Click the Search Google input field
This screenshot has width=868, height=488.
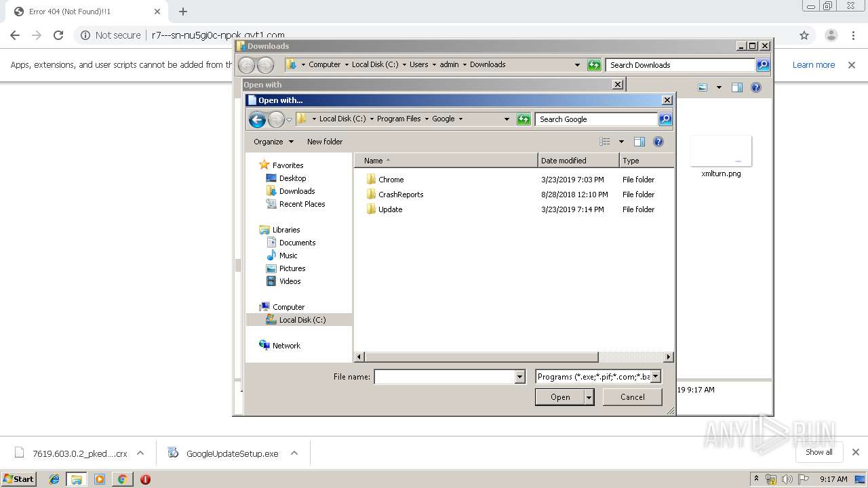(x=597, y=119)
